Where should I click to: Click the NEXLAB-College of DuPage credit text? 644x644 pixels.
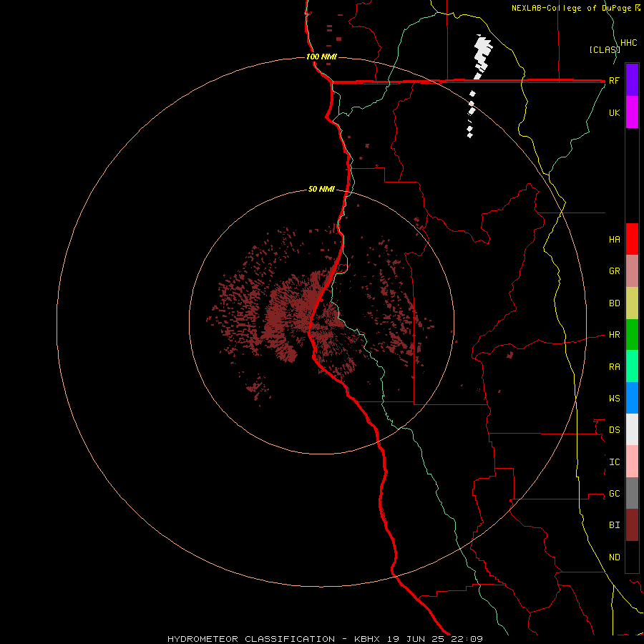pos(573,8)
